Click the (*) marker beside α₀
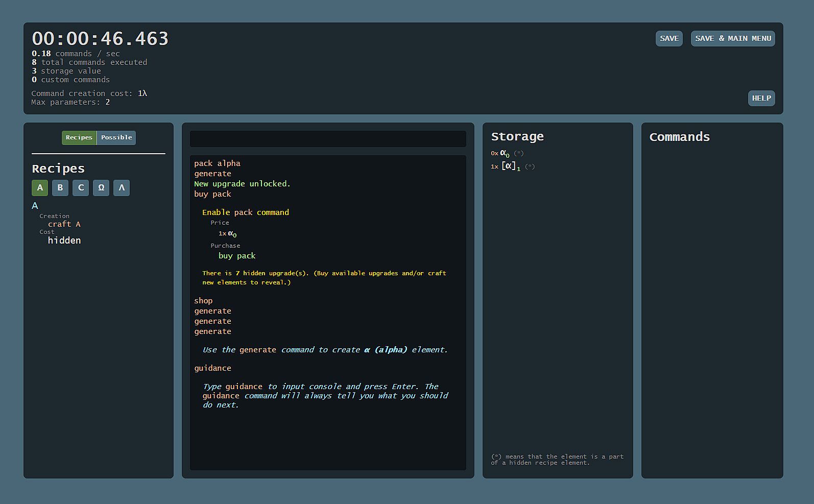Viewport: 814px width, 504px height. coord(518,153)
